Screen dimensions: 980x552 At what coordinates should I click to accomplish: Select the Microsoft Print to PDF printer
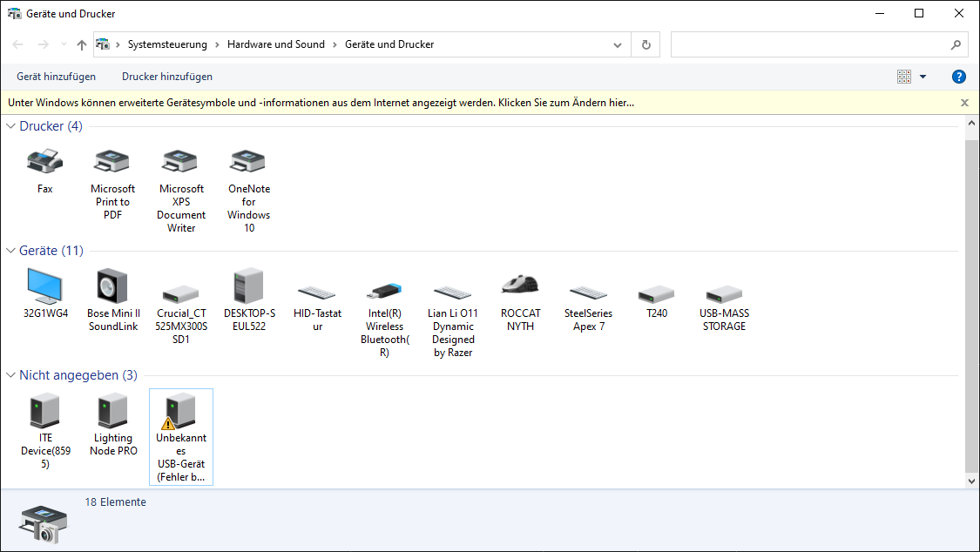click(112, 162)
